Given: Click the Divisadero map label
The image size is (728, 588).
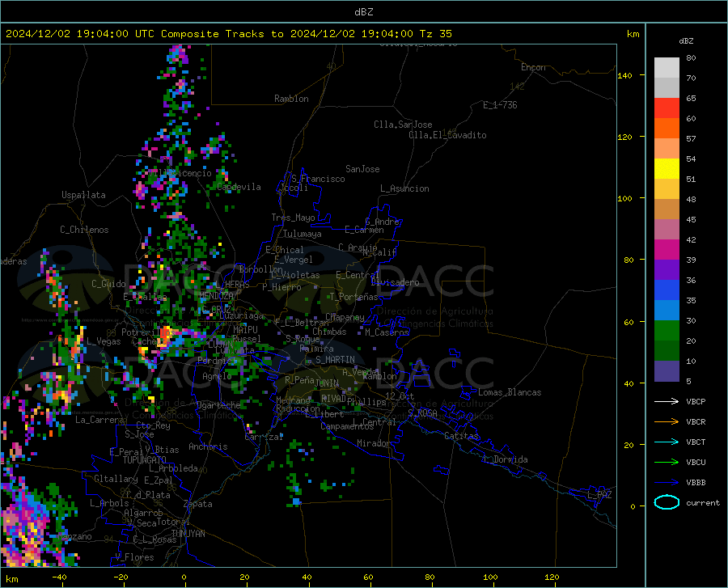Looking at the screenshot, I should pos(395,282).
